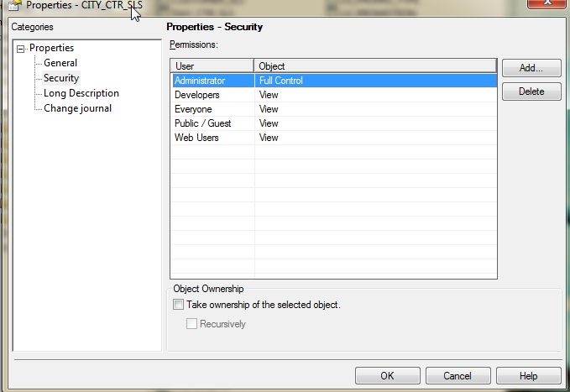Sort the list by the User column header

(212, 66)
